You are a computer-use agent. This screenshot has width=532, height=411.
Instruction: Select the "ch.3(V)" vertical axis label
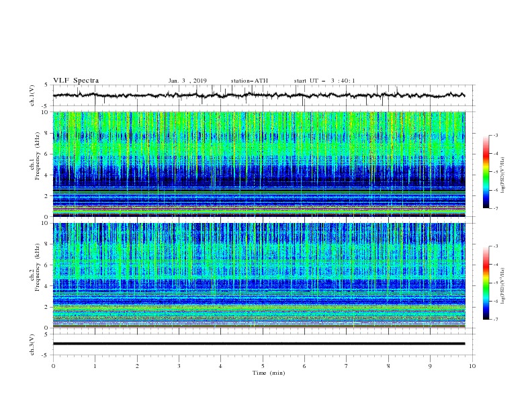click(32, 345)
